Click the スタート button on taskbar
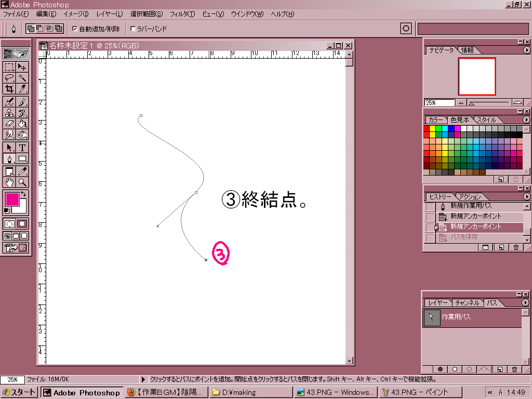The height and width of the screenshot is (399, 532). pyautogui.click(x=19, y=393)
